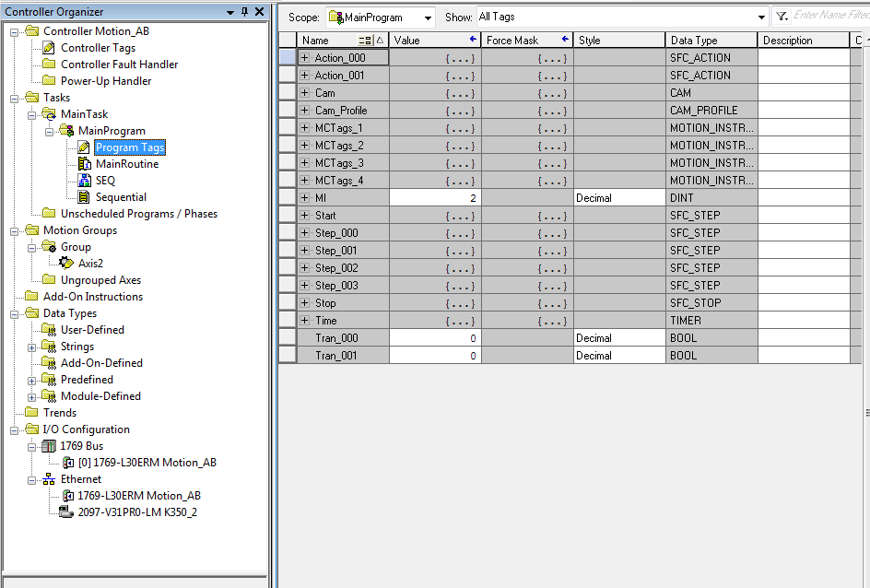
Task: Click the User-Defined data types icon
Action: coord(50,330)
